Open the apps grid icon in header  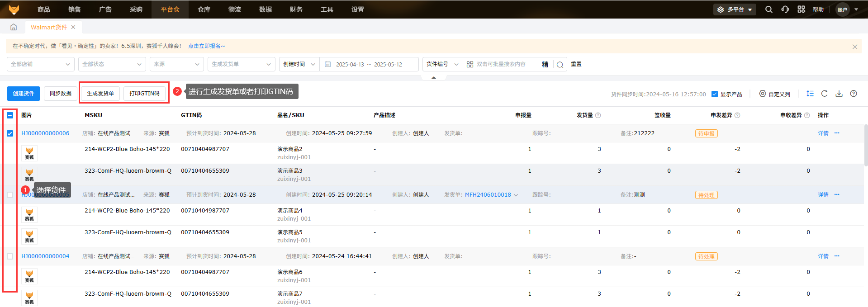point(801,9)
